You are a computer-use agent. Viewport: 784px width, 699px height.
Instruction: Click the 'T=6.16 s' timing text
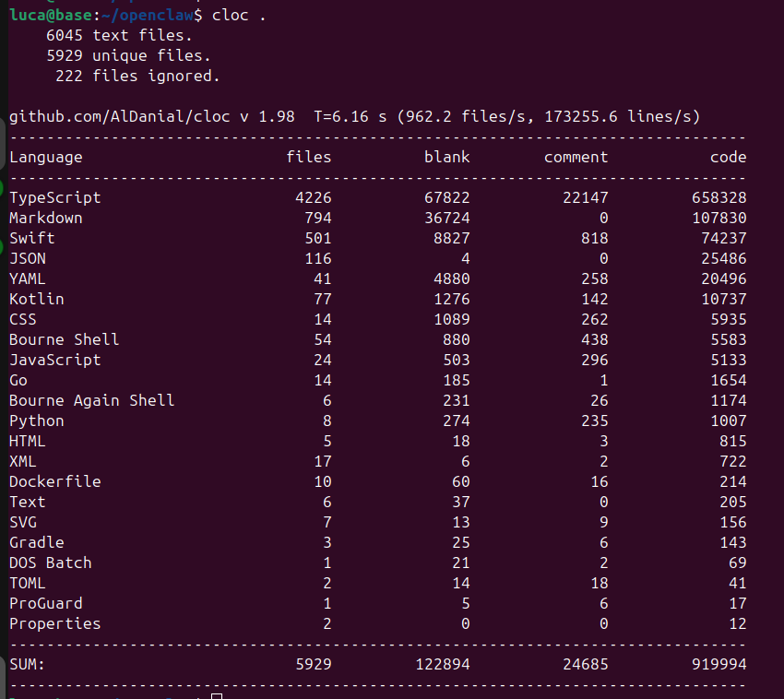(350, 116)
